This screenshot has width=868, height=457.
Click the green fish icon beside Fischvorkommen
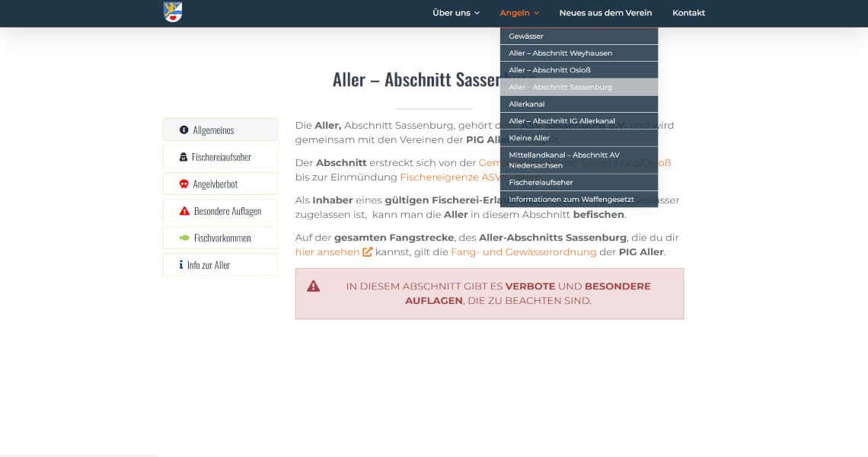coord(183,238)
